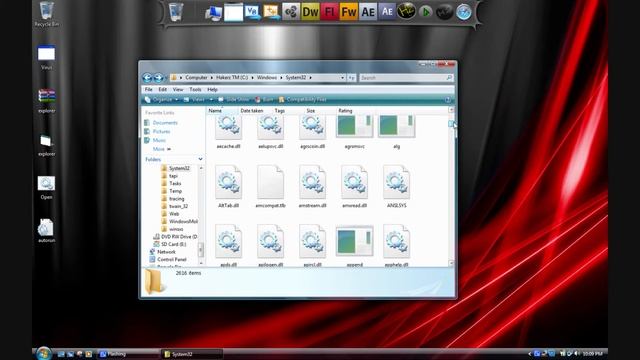Select DVD RW Drive in the tree
Viewport: 640px width, 360px height.
175,237
